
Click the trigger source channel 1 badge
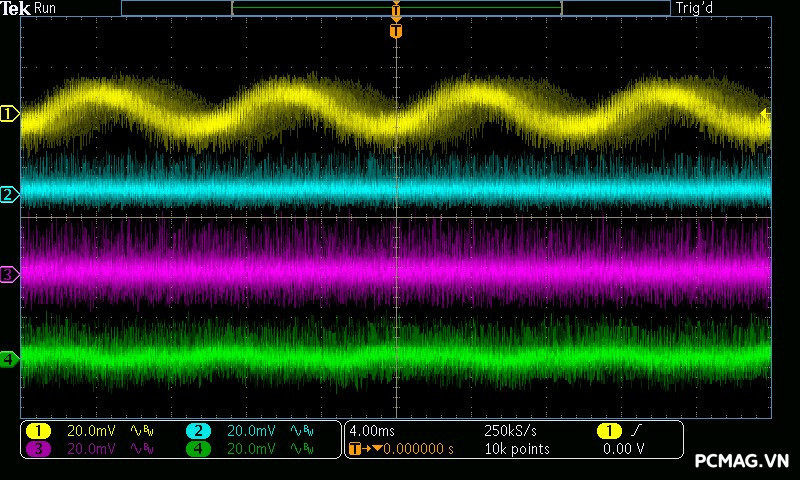pos(609,431)
